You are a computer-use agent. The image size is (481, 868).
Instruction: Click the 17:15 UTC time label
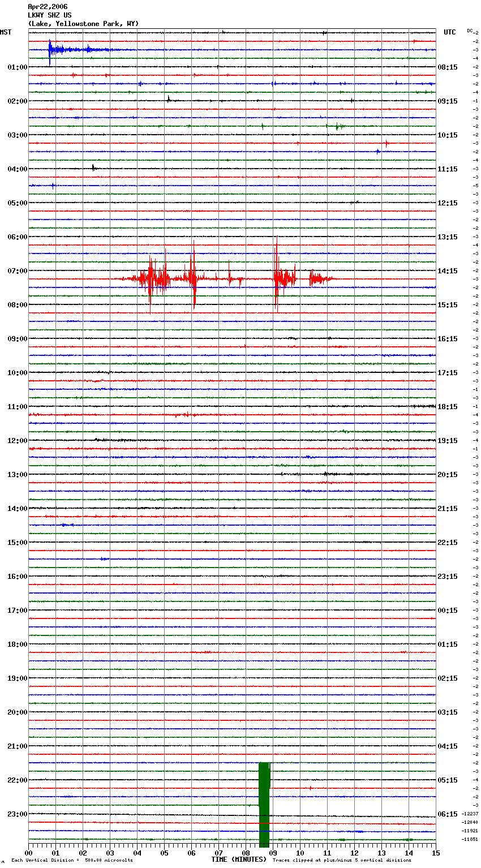[448, 373]
